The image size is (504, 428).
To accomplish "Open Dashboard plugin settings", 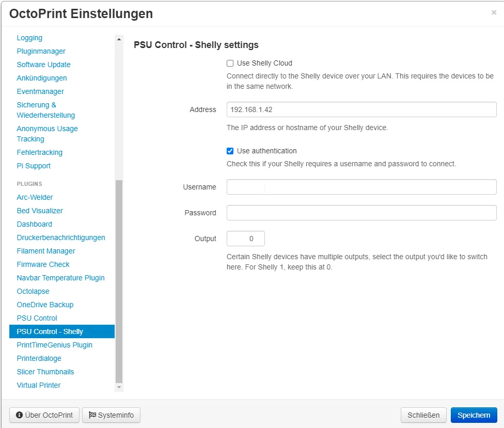I will [35, 224].
